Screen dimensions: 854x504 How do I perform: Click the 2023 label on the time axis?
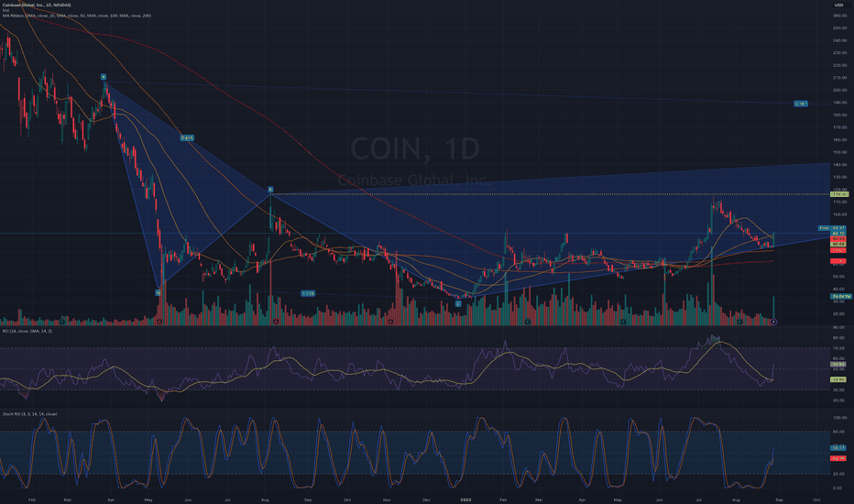(465, 499)
